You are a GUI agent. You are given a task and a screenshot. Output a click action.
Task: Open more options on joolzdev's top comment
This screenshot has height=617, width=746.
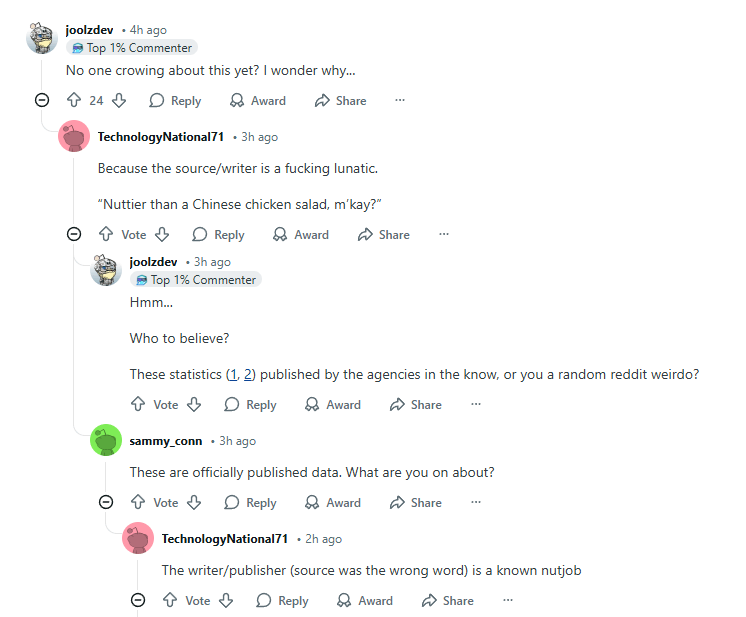point(400,100)
